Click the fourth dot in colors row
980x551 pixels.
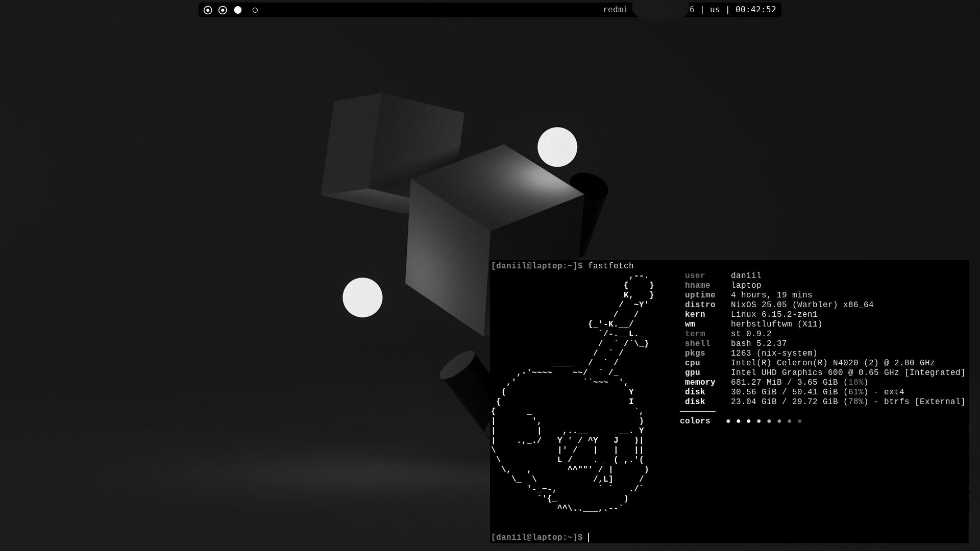pyautogui.click(x=759, y=421)
